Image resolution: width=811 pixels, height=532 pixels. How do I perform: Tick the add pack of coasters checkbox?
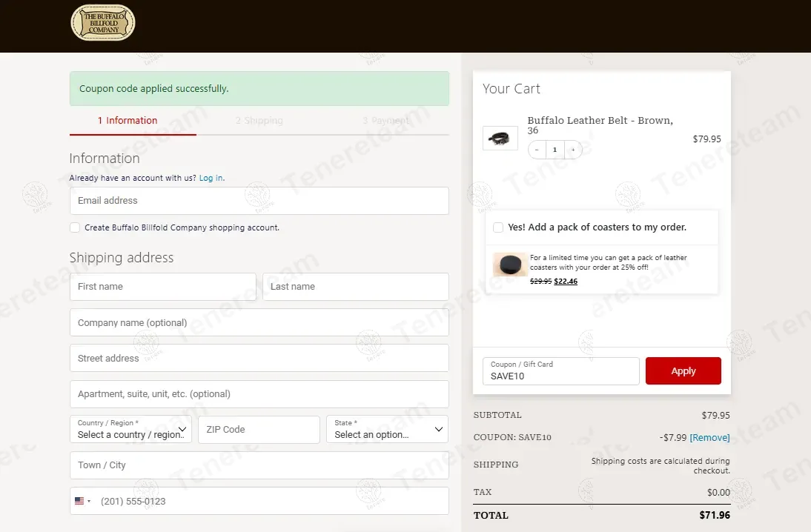pos(498,227)
